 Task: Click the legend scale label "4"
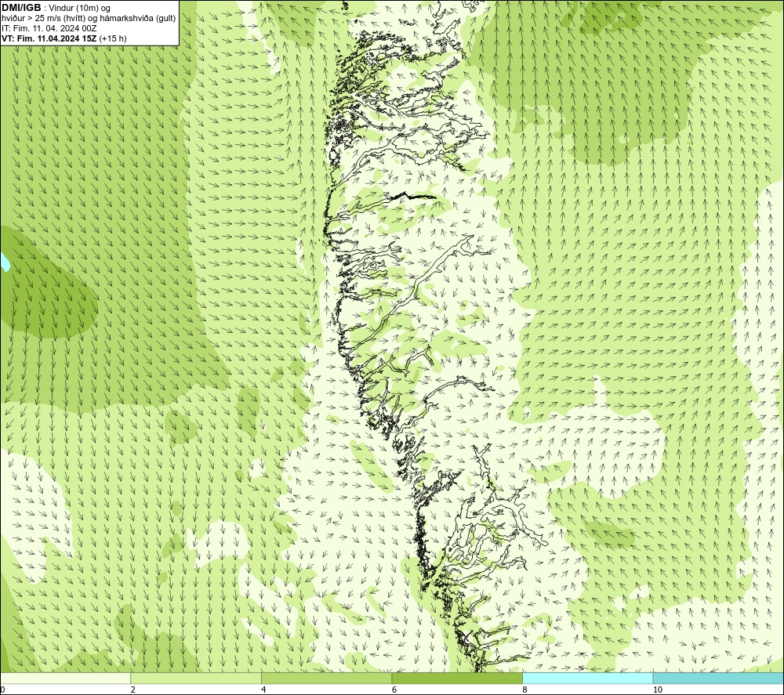pyautogui.click(x=263, y=690)
